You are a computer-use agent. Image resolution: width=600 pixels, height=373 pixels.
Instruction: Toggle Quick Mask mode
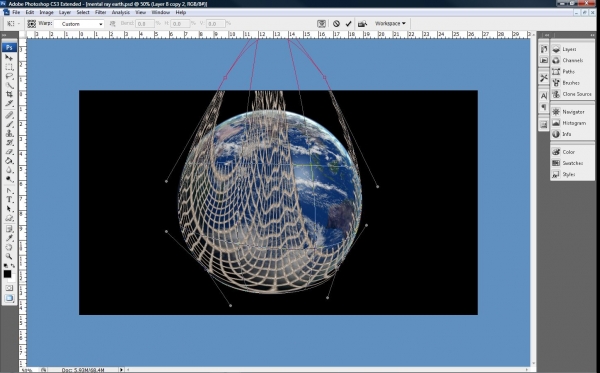tap(9, 288)
